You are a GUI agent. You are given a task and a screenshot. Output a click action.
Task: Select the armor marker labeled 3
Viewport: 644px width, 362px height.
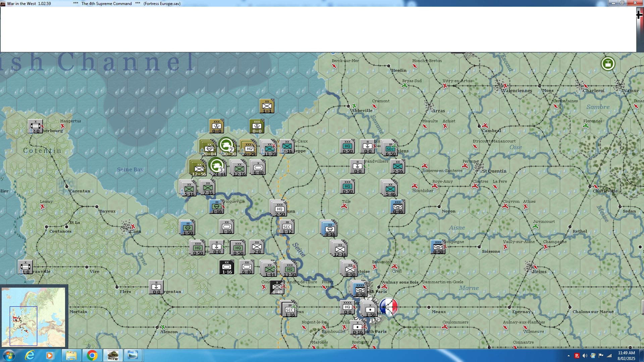[216, 165]
